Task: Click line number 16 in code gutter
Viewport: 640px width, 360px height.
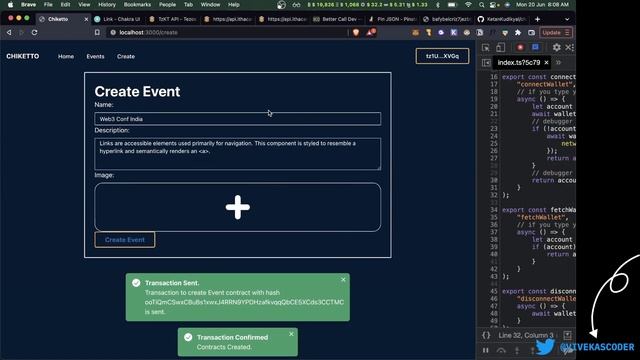Action: (494, 77)
